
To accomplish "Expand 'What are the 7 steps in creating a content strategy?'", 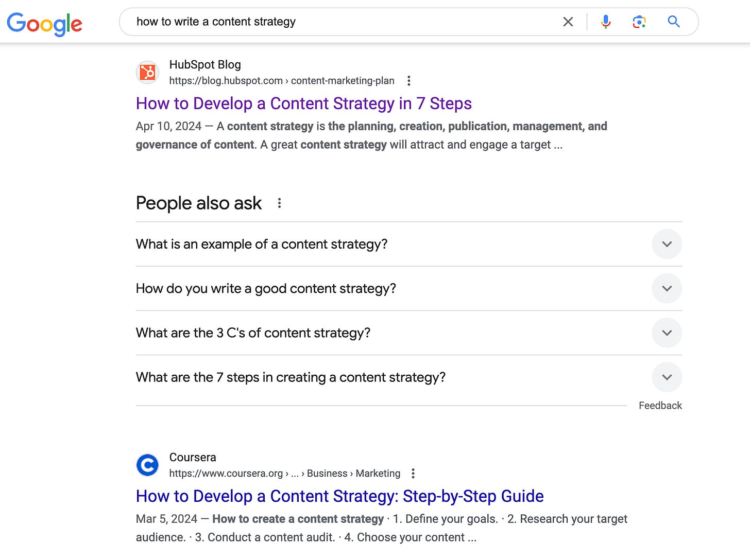I will [x=408, y=377].
